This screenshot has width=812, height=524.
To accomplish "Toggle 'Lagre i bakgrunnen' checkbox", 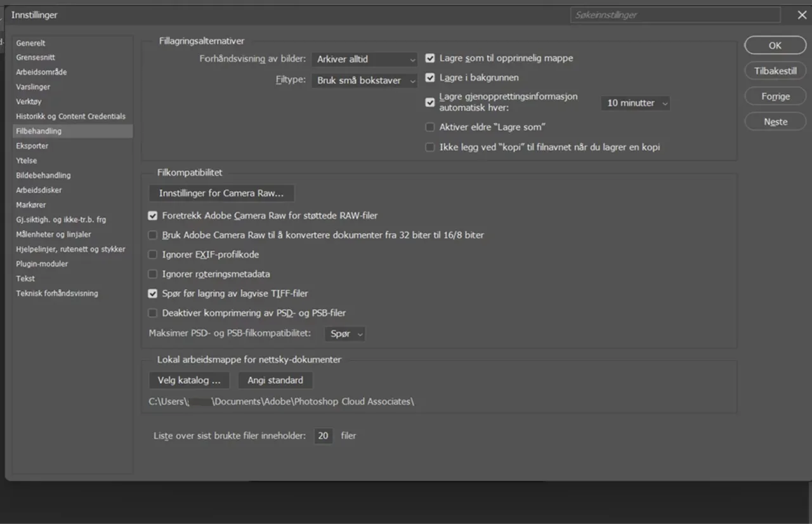I will click(x=430, y=78).
